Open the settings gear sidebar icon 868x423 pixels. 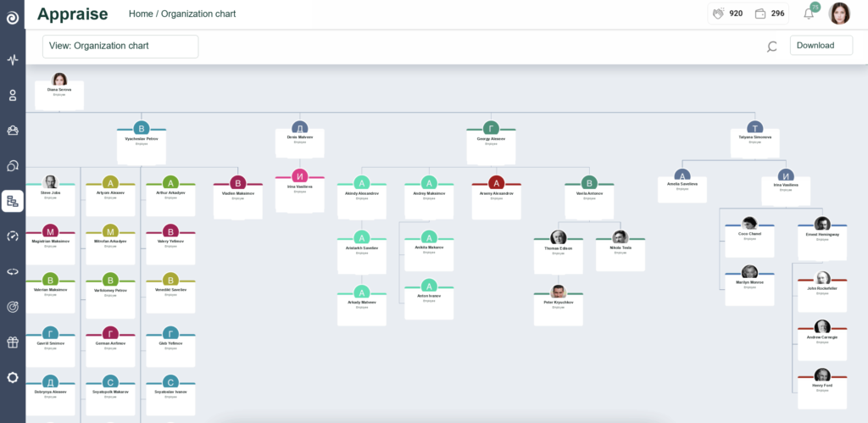[x=13, y=377]
